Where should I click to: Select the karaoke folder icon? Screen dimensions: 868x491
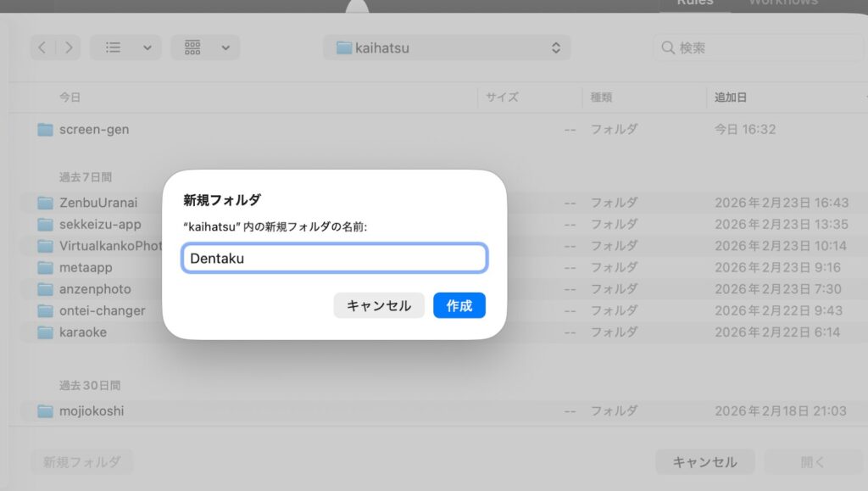(x=47, y=332)
